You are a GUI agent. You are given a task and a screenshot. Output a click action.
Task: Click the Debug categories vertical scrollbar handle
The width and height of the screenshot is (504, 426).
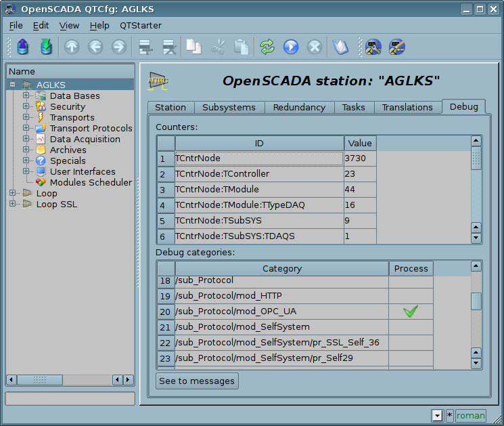(x=476, y=301)
